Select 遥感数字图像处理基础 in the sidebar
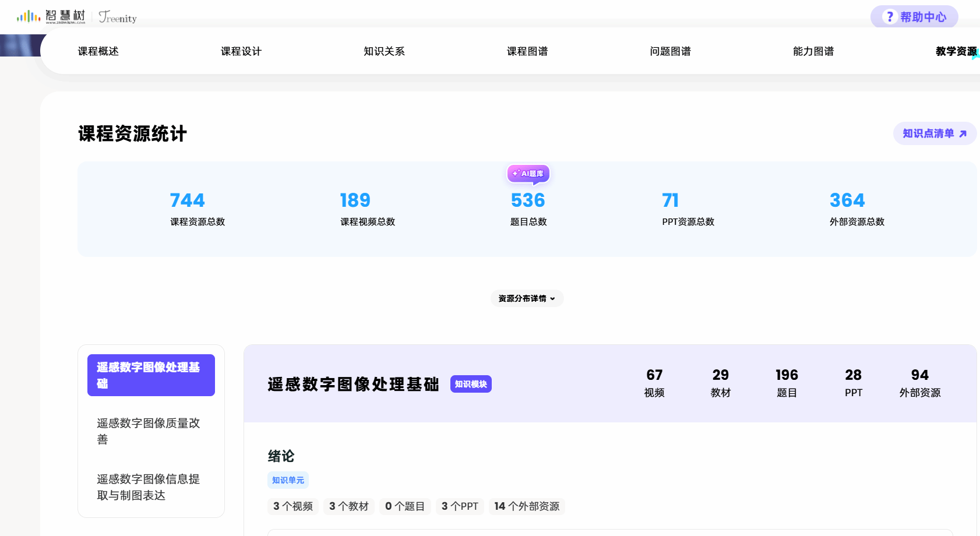 151,375
